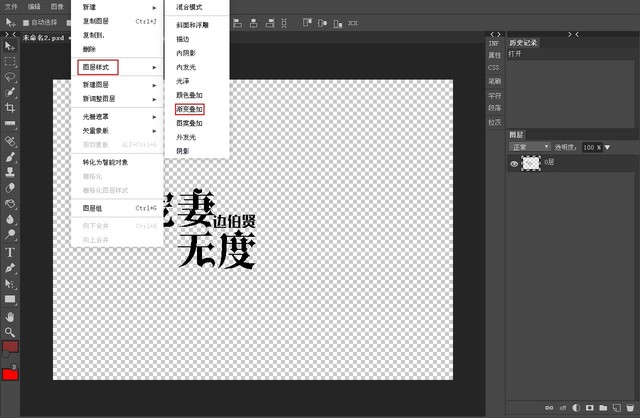Toggle the 自动选择 checkbox
Viewport: 640px width, 418px height.
(x=26, y=21)
